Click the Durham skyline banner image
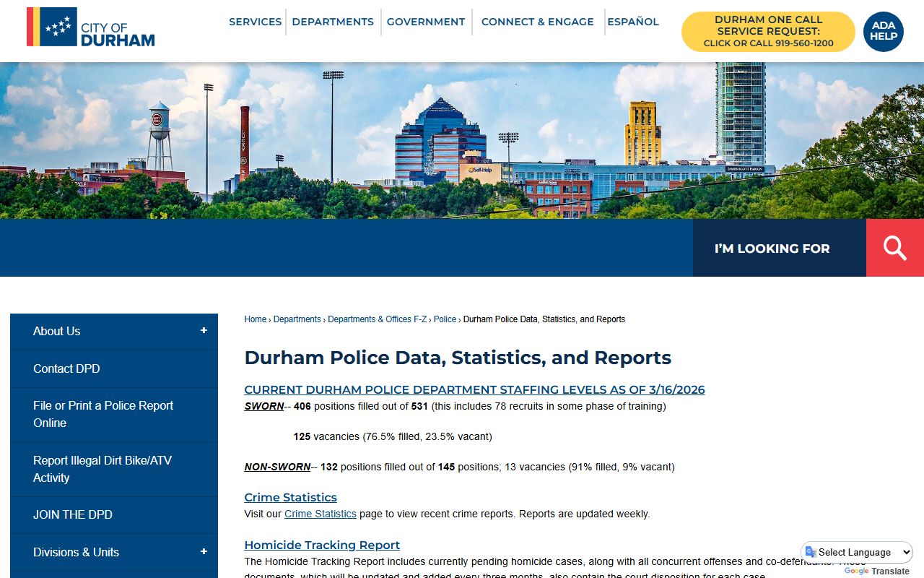The width and height of the screenshot is (924, 578). (462, 140)
